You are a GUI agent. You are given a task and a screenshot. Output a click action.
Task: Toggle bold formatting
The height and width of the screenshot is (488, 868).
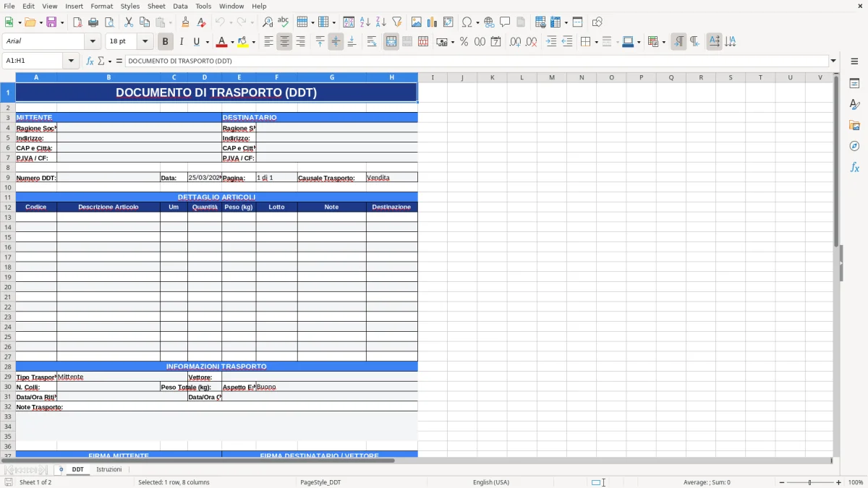(x=165, y=41)
